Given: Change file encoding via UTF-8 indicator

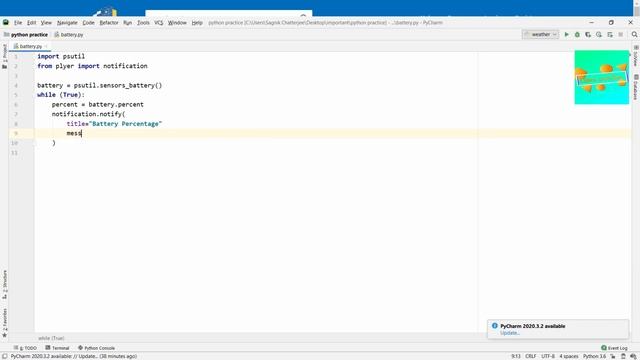Looking at the screenshot, I should pos(548,356).
